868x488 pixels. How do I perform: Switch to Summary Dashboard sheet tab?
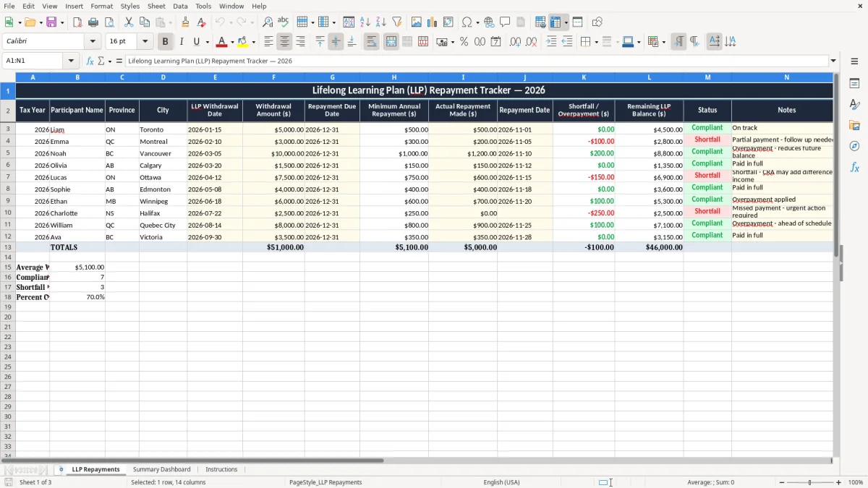point(161,469)
